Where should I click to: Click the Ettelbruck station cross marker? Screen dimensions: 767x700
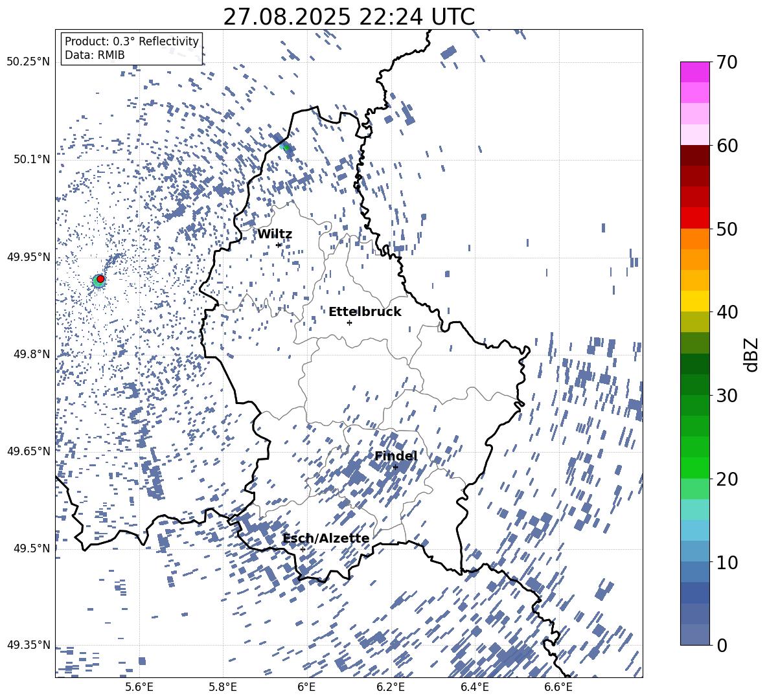(349, 322)
